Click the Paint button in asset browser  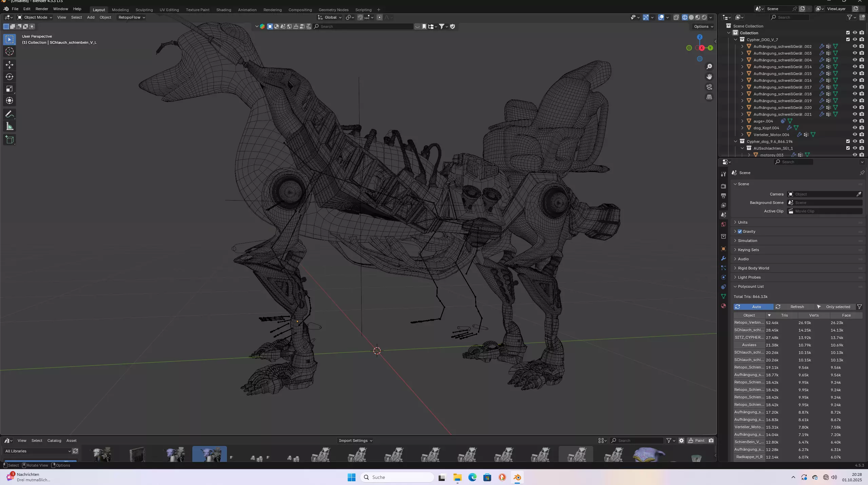[x=696, y=441]
